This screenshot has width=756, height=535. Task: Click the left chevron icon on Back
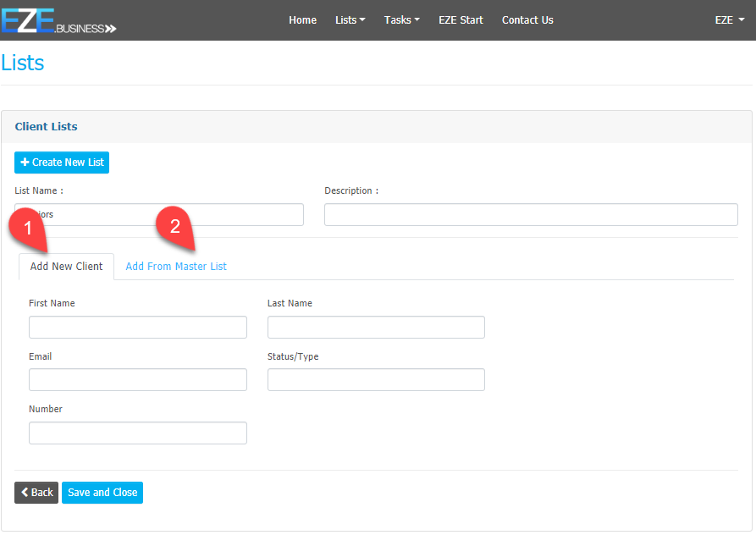(x=25, y=493)
